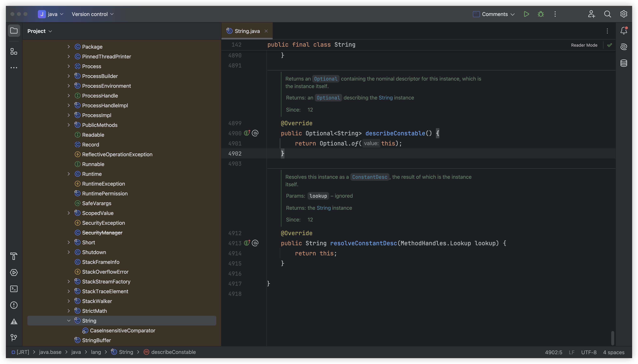This screenshot has width=638, height=364.
Task: Open the Structure tool window icon
Action: click(14, 52)
